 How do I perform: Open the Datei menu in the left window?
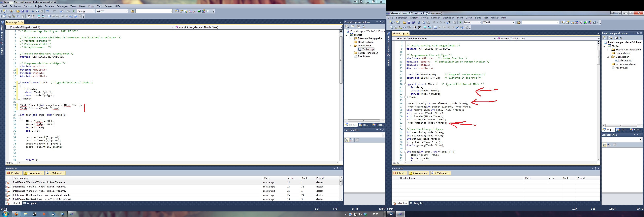[4, 6]
